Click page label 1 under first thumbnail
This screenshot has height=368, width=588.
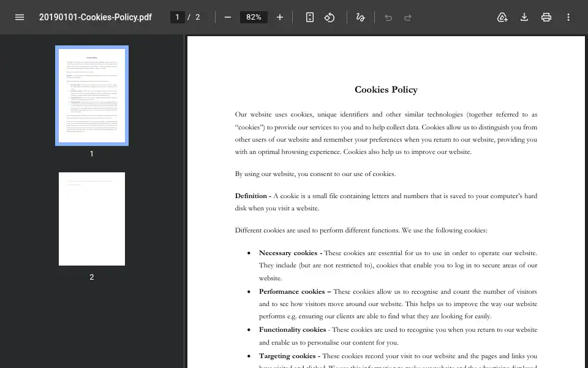tap(91, 153)
